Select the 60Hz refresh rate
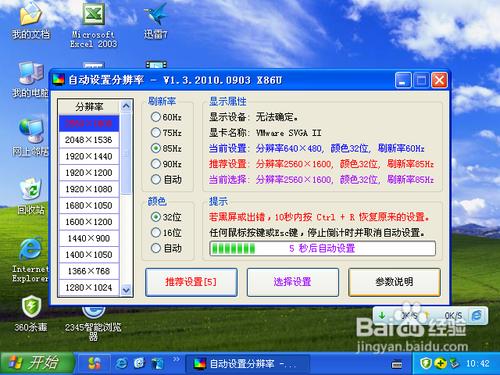Screen dimensions: 500x375 pos(166,117)
